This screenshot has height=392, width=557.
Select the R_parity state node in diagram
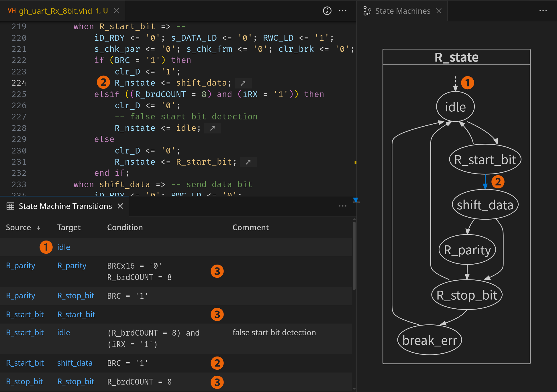pyautogui.click(x=467, y=250)
